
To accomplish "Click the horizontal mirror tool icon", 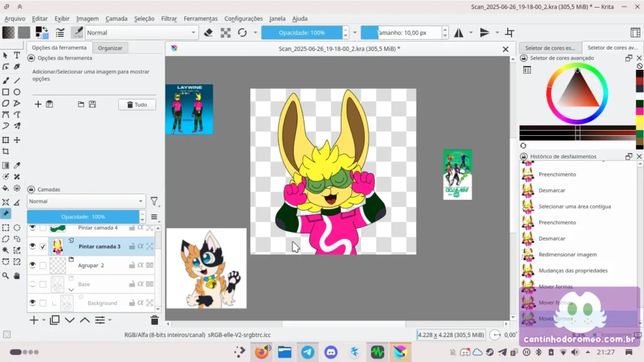I will tap(458, 33).
